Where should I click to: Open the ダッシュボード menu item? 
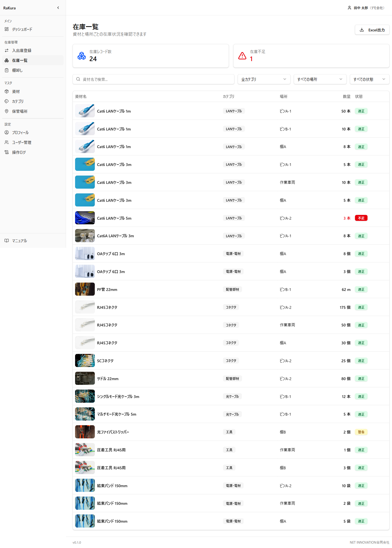[x=33, y=29]
